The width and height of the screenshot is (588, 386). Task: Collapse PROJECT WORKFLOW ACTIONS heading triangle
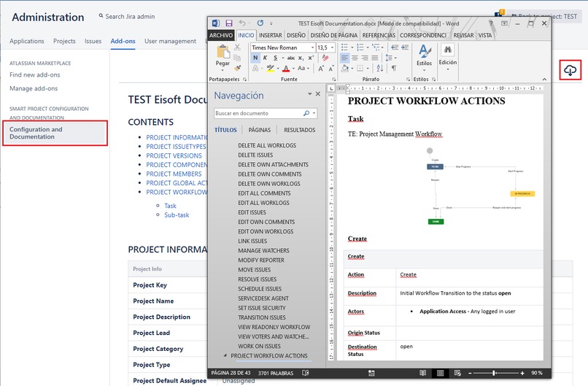pos(225,355)
